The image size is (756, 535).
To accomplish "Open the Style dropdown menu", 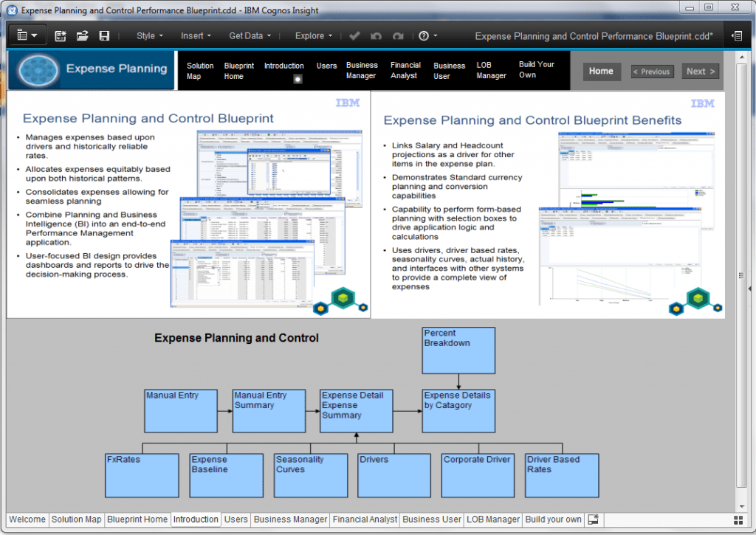I will (x=149, y=35).
